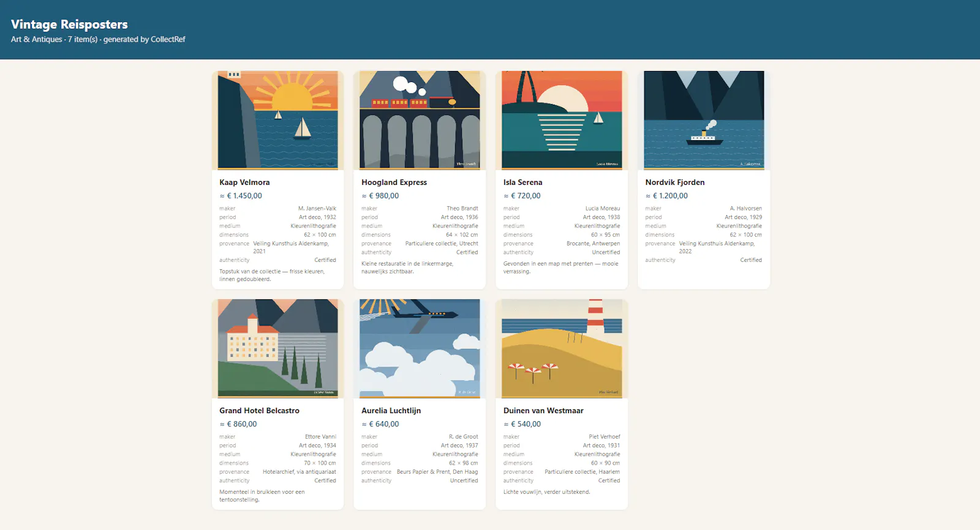Click period value Art deco, 1937

(459, 446)
